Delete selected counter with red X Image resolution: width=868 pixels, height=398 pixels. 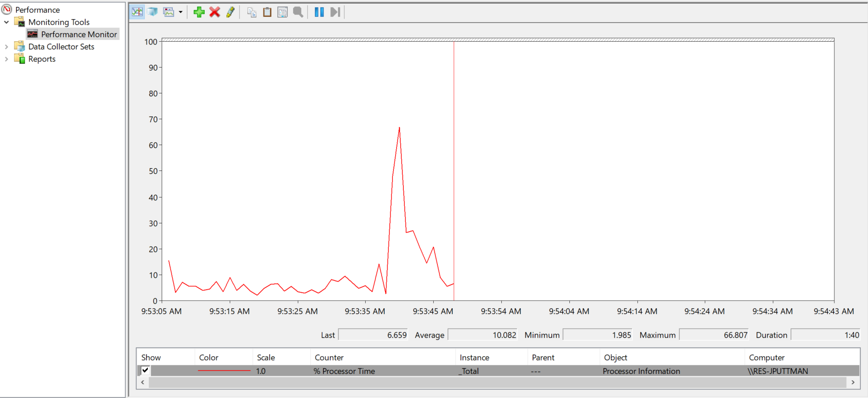(215, 12)
